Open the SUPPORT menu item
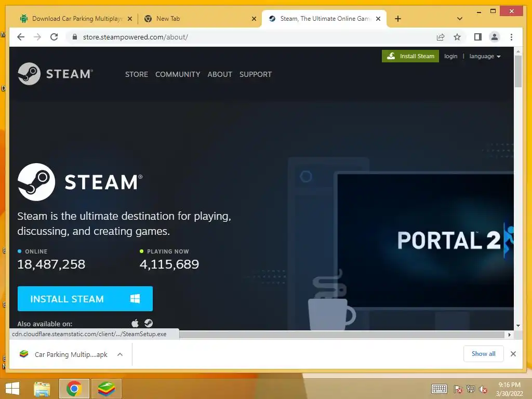 [x=256, y=74]
